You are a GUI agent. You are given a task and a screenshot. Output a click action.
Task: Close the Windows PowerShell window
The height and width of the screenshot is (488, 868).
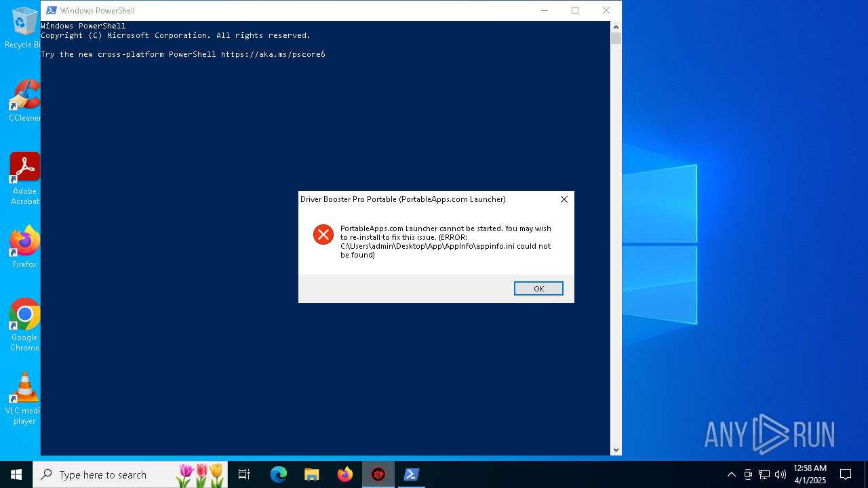[606, 10]
